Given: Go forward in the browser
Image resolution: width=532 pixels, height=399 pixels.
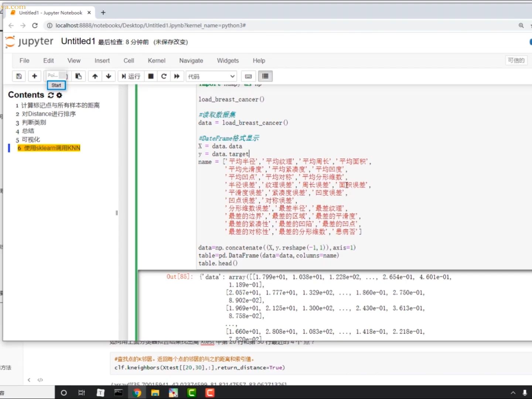Looking at the screenshot, I should coord(23,25).
